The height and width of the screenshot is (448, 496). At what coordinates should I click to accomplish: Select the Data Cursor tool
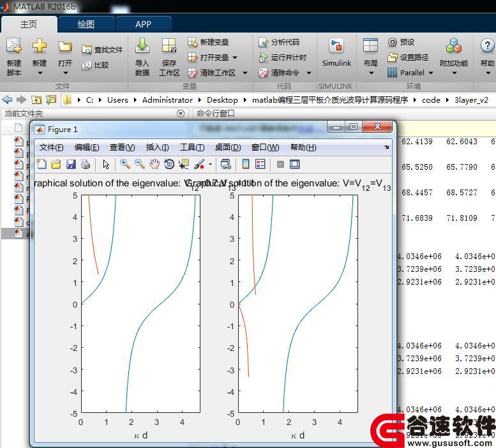pos(184,164)
